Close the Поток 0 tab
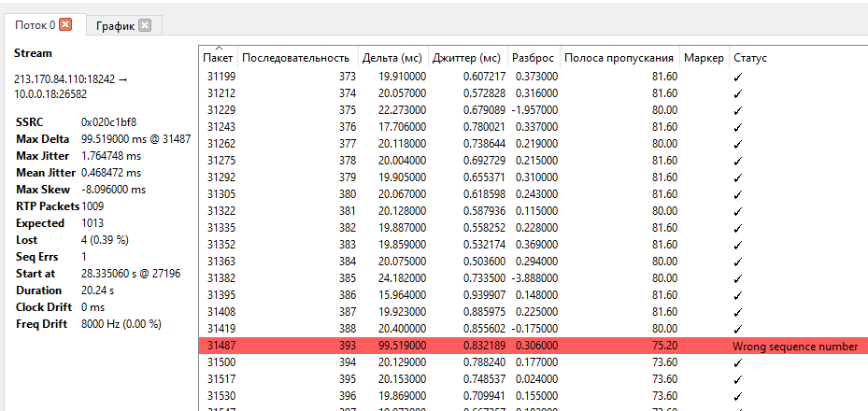This screenshot has height=411, width=868. point(65,25)
